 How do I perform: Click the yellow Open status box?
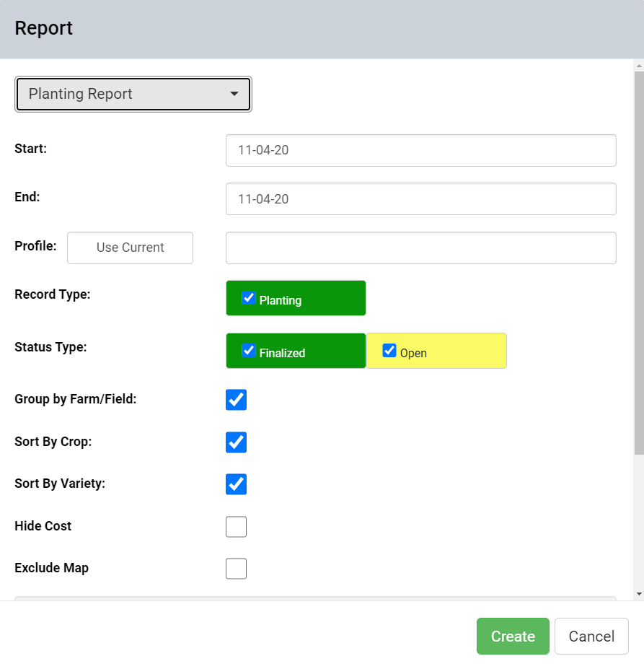[437, 351]
